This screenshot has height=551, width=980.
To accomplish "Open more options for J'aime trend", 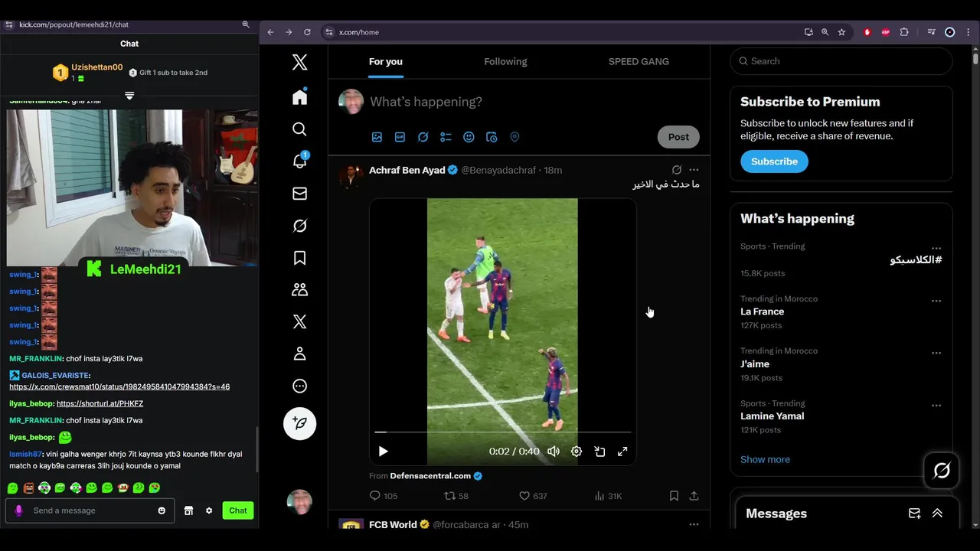I will pos(936,353).
